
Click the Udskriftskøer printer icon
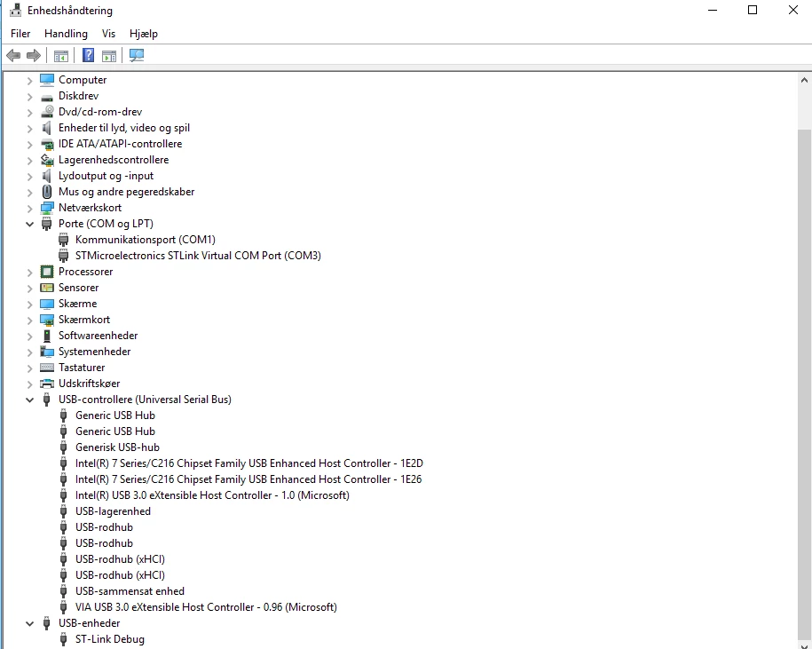point(47,384)
